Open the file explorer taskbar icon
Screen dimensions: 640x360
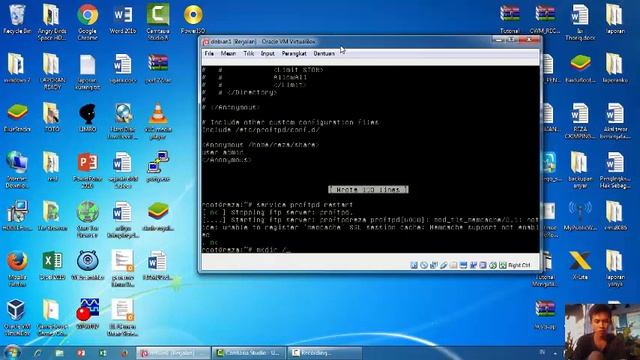60,353
